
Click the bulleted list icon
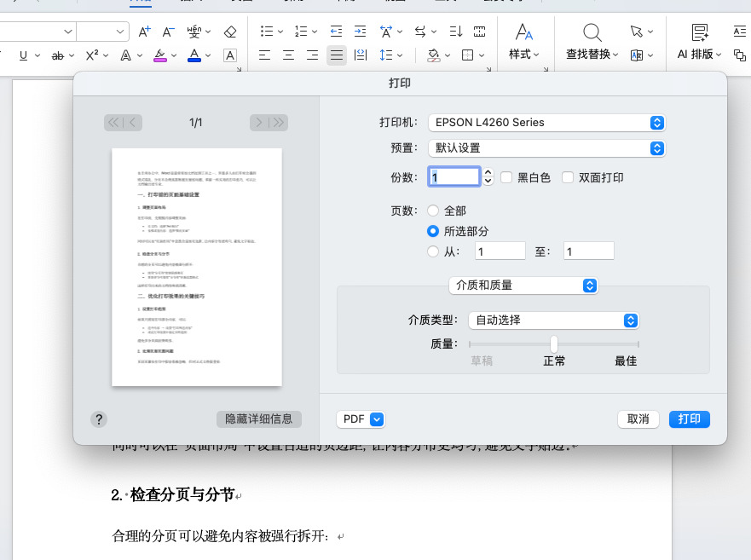tap(267, 32)
